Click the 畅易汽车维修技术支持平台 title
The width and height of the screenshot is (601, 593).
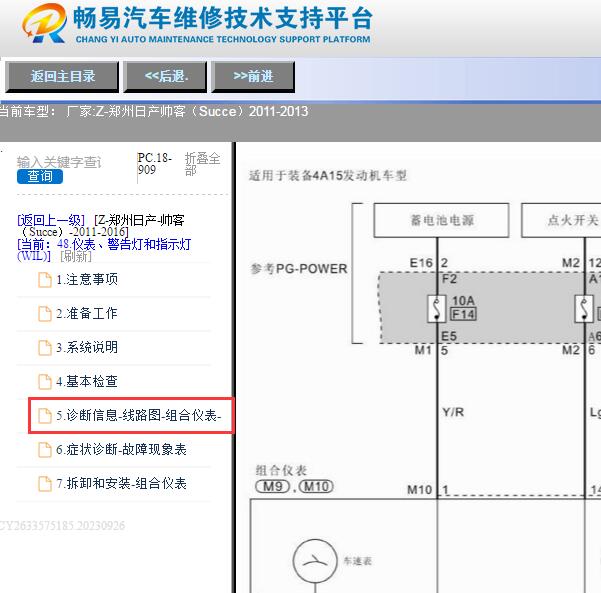[x=223, y=18]
